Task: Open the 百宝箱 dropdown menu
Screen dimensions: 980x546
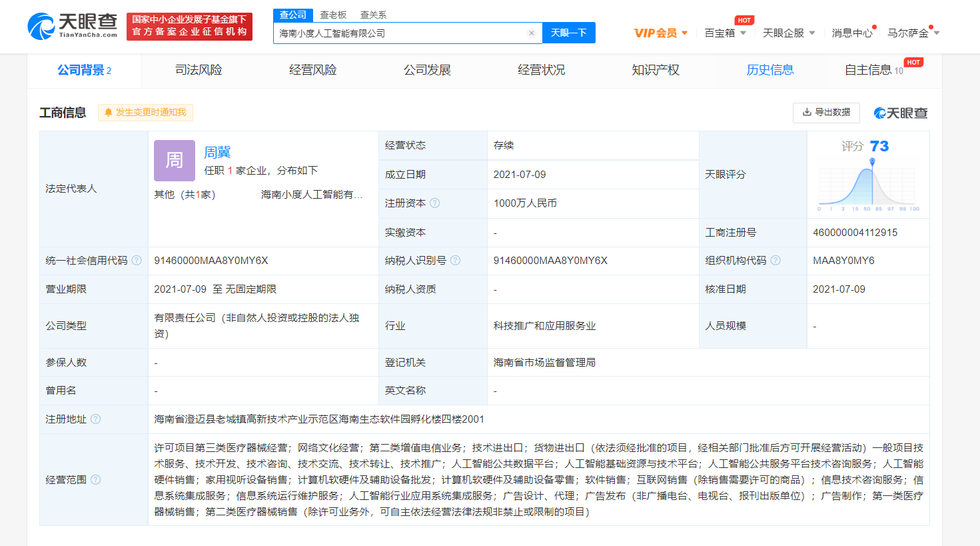Action: coord(725,33)
